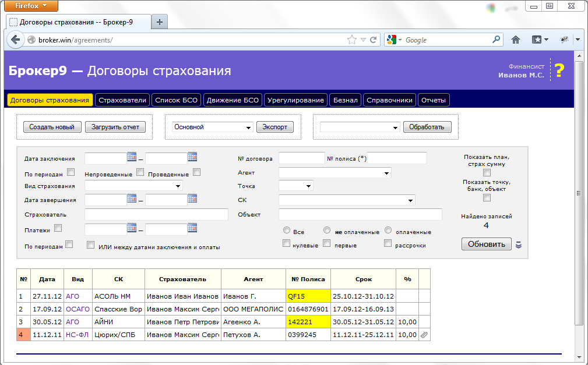
Task: Check the 'рассрочки' checkbox
Action: 388,243
